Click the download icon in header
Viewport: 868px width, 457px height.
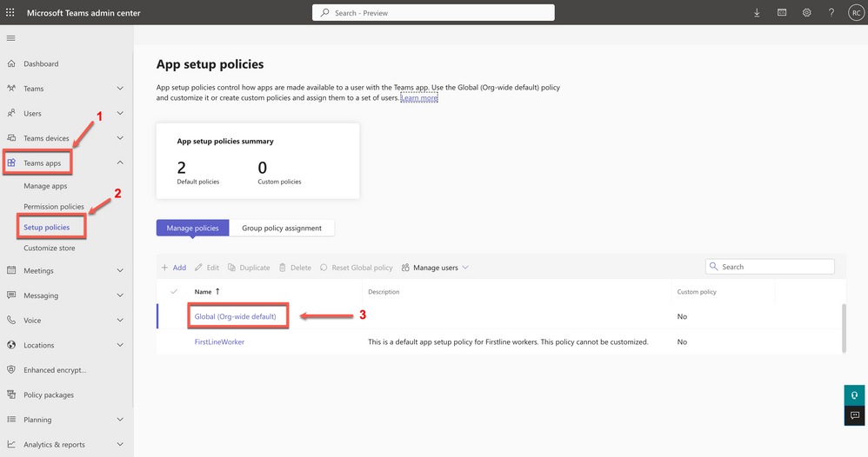[x=757, y=13]
